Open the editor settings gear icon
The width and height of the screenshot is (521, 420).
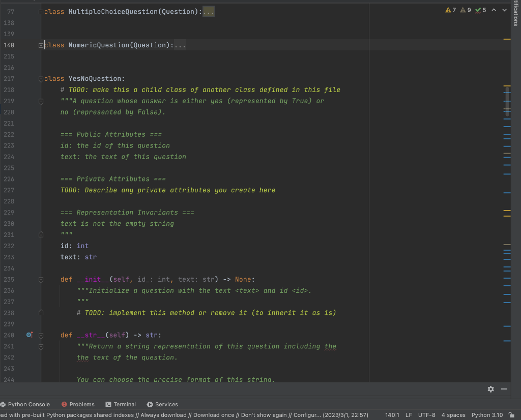tap(490, 388)
